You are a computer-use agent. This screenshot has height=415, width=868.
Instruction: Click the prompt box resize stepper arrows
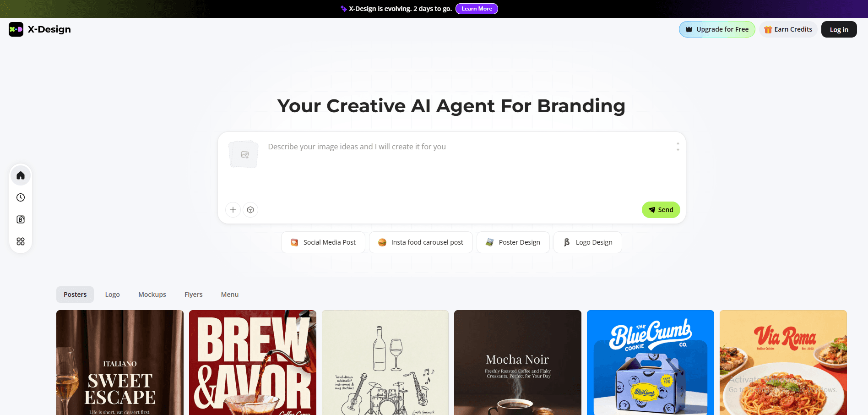[x=678, y=147]
